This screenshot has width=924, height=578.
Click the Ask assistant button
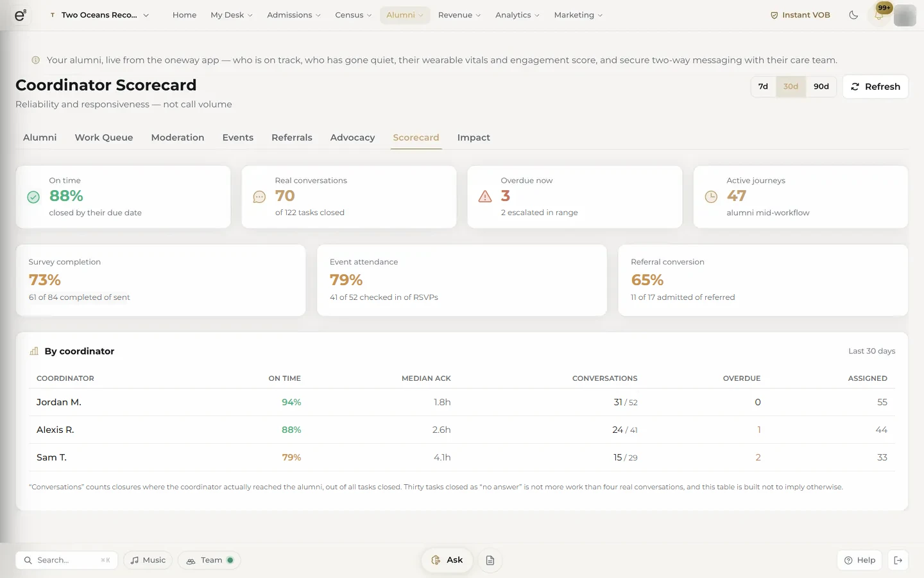tap(447, 560)
